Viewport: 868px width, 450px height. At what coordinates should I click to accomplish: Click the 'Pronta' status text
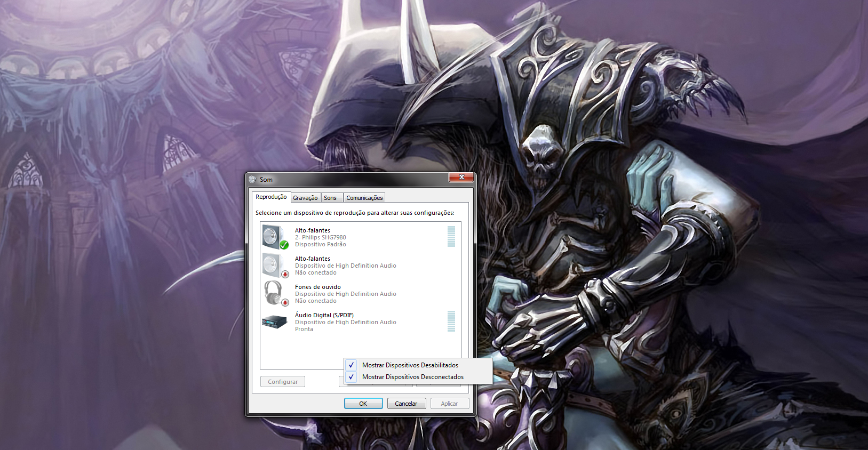[304, 329]
